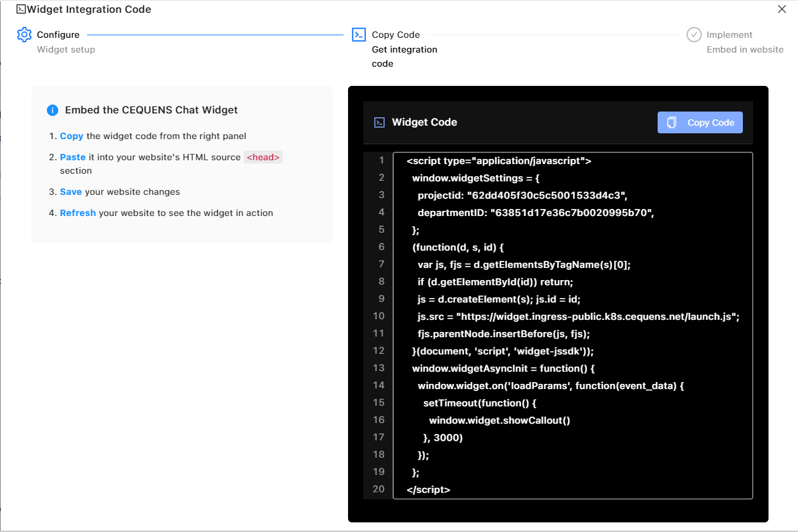Screen dimensions: 798x532
Task: Click the Widget Integration Code dialog title
Action: [x=89, y=9]
